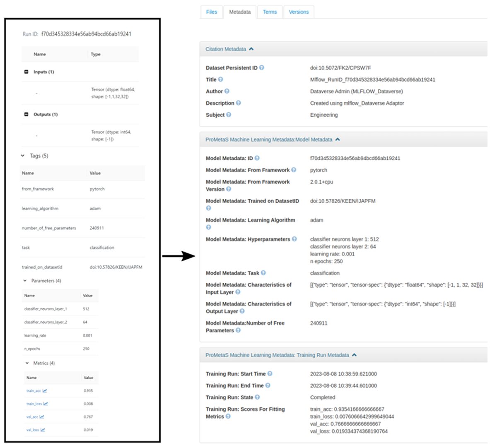Image resolution: width=497 pixels, height=448 pixels.
Task: Open the Versions tab
Action: (x=299, y=12)
